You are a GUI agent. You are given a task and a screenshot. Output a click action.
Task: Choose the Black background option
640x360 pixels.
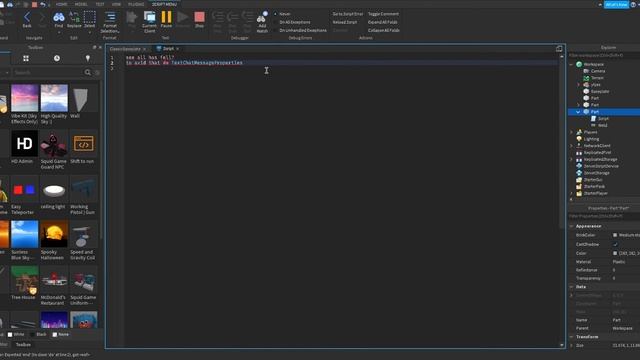tap(39, 334)
